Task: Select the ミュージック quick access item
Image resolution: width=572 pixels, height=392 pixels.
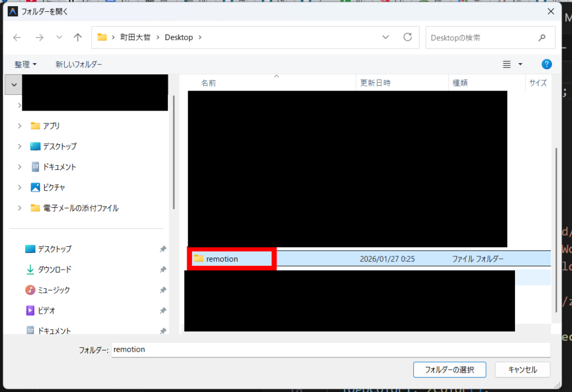Action: click(54, 290)
